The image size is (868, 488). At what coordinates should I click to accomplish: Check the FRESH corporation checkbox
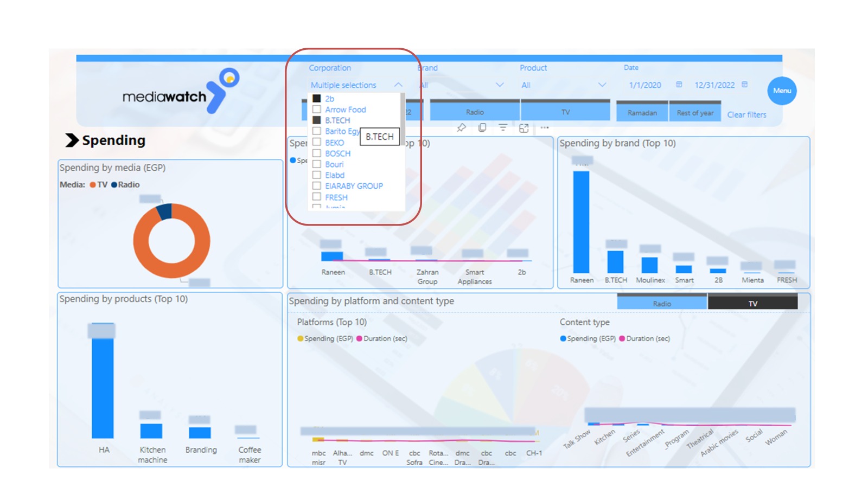tap(317, 197)
